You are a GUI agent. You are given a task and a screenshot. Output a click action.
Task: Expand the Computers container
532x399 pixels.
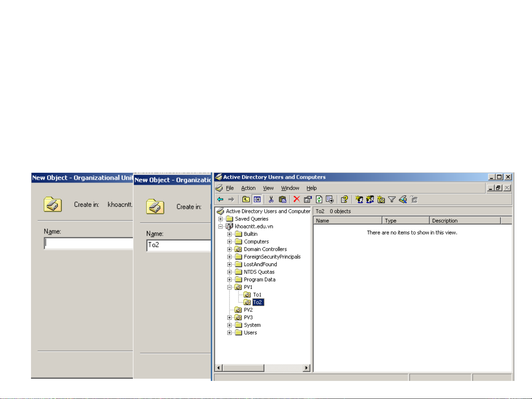229,242
